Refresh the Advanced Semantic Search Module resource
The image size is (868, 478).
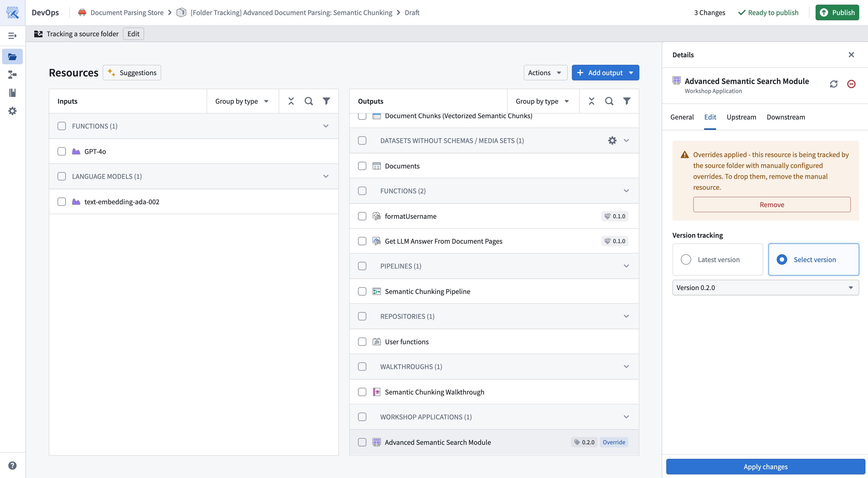click(x=834, y=84)
